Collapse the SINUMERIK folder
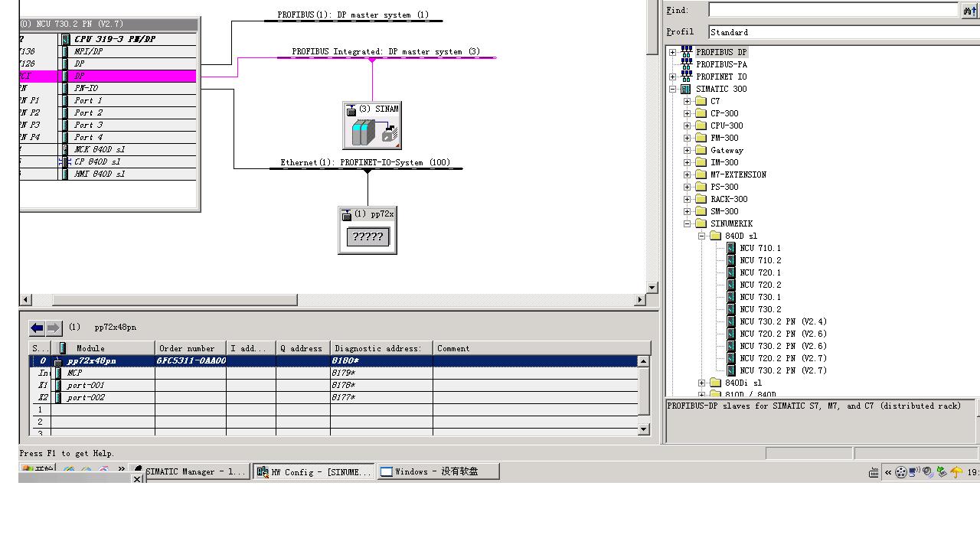The height and width of the screenshot is (551, 980). (687, 223)
